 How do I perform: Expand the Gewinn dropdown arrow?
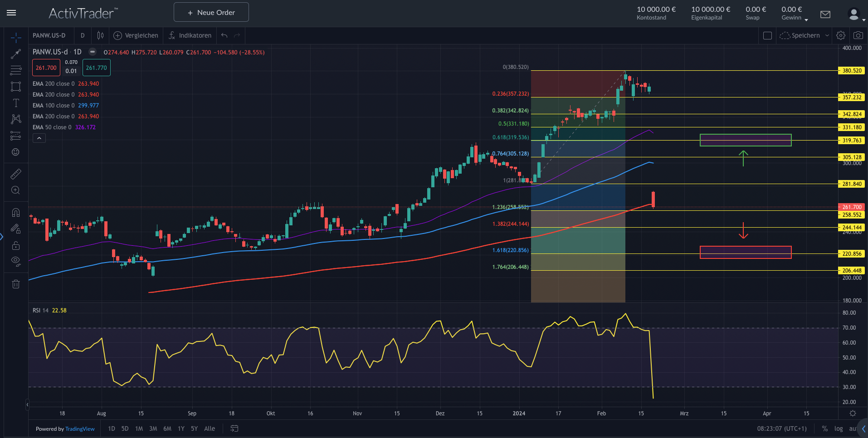(x=806, y=19)
